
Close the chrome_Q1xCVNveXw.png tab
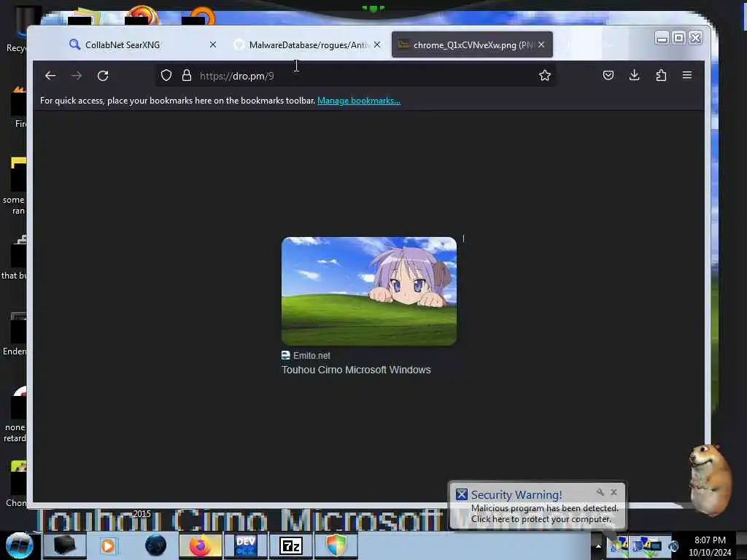541,44
